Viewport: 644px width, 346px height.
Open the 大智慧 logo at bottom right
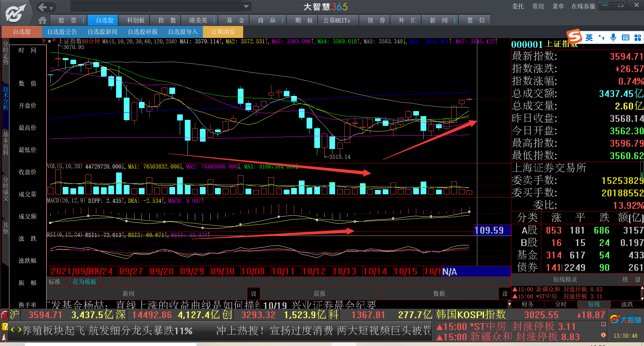(x=625, y=319)
